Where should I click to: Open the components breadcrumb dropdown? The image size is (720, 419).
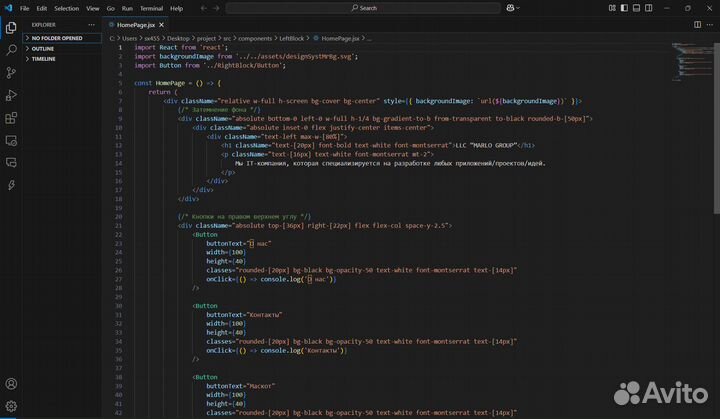tap(255, 39)
